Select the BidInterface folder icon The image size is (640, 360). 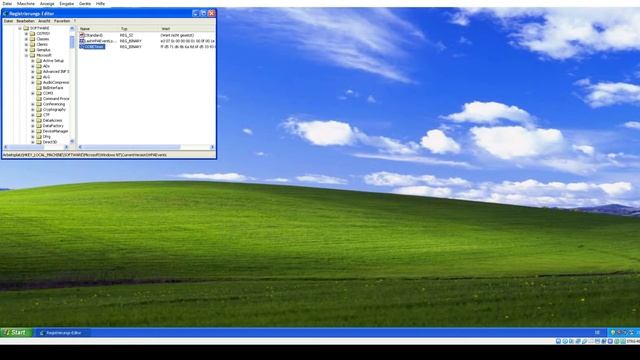click(x=39, y=88)
